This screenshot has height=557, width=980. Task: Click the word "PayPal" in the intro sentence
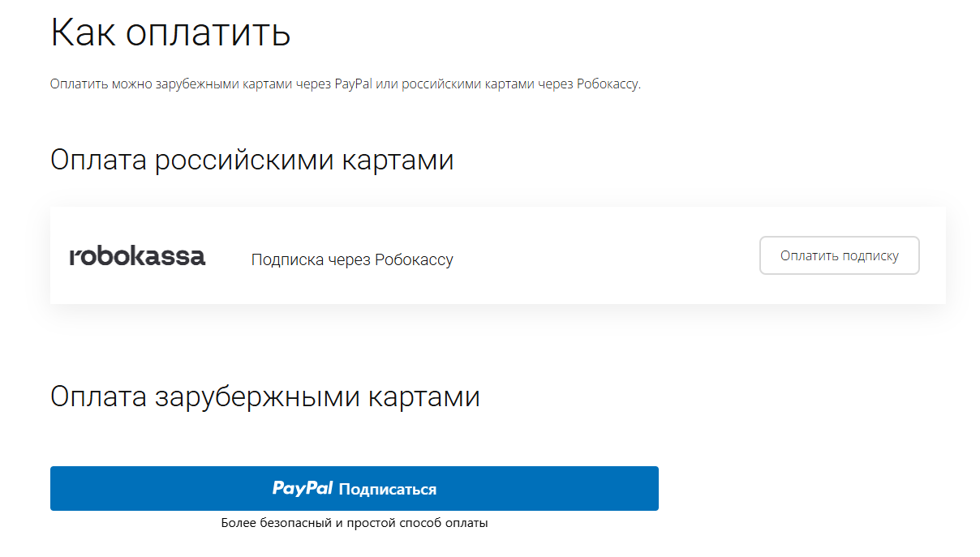(353, 84)
